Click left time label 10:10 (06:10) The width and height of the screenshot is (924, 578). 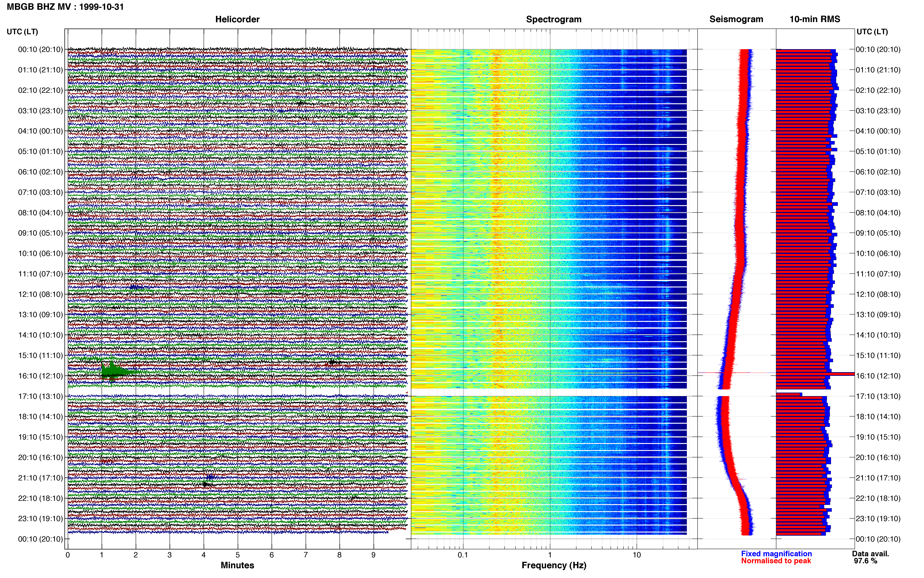[41, 253]
